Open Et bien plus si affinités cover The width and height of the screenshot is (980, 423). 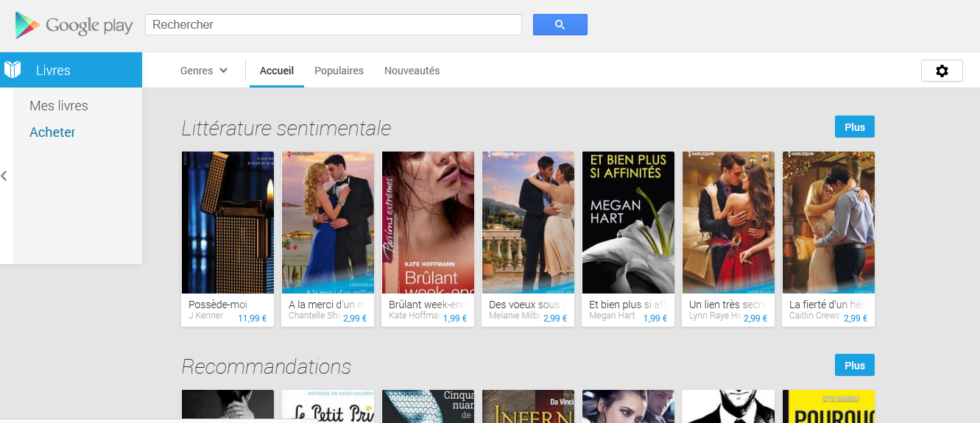coord(628,222)
